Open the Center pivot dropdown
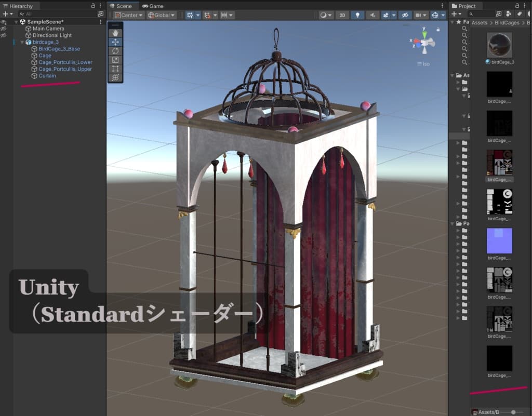This screenshot has height=416, width=532. click(x=129, y=15)
